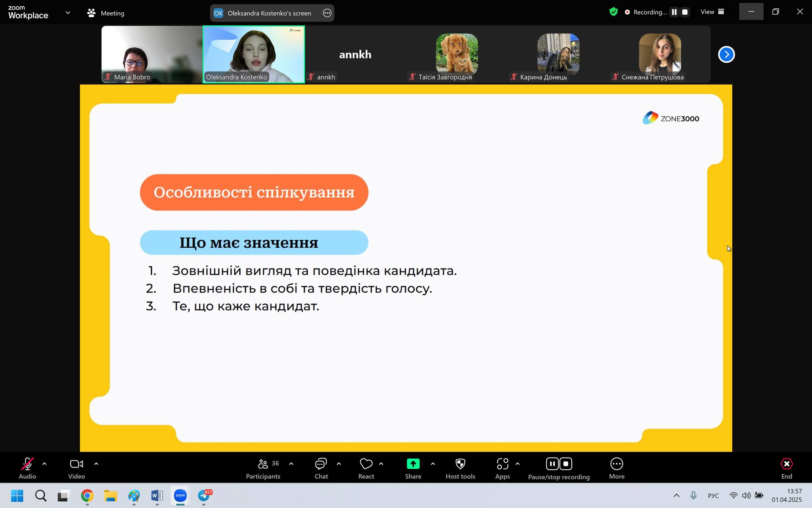This screenshot has width=812, height=508.
Task: Pause recording in the top bar
Action: (674, 12)
